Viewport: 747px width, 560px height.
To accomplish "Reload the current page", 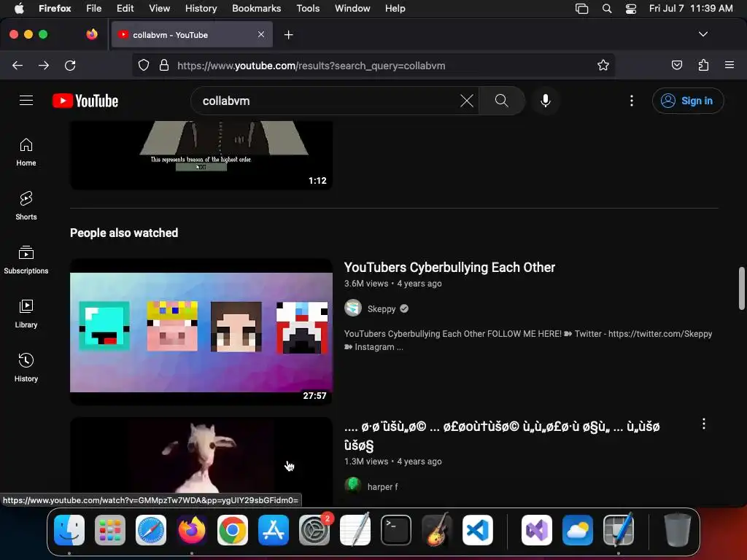I will point(70,65).
